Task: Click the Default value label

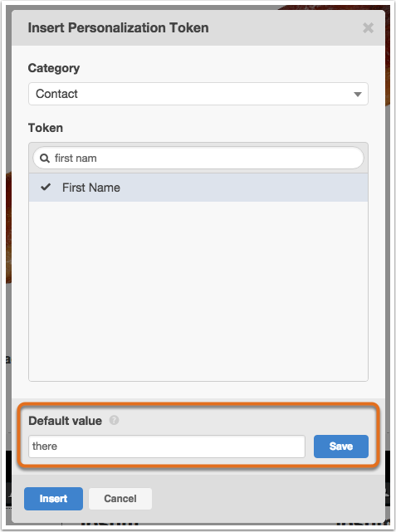Action: (65, 421)
